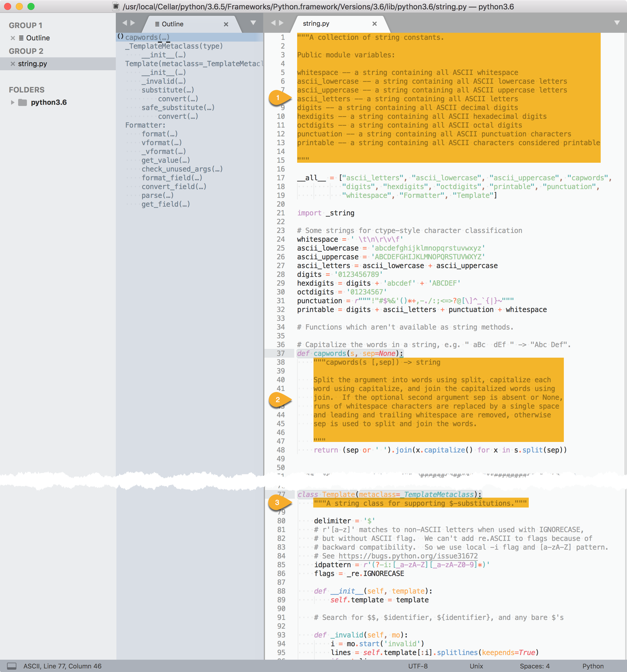Go to next tab in string.py pane
Image resolution: width=627 pixels, height=672 pixels.
click(281, 23)
